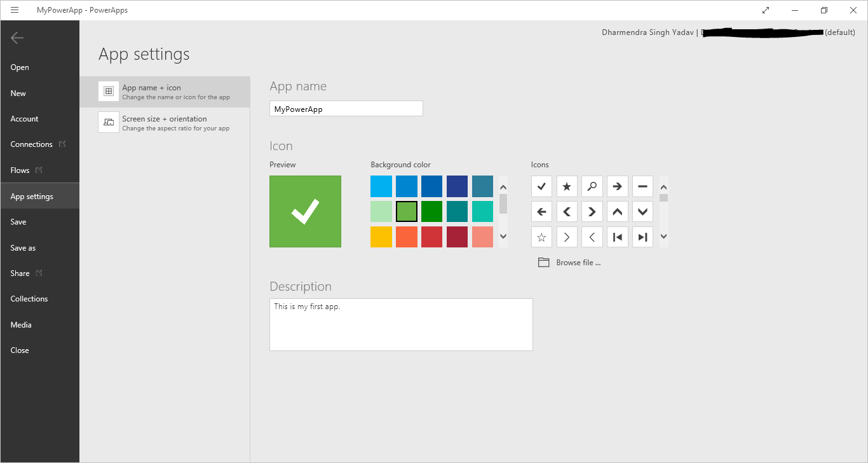Click the icons list scroll up arrow

(x=664, y=187)
